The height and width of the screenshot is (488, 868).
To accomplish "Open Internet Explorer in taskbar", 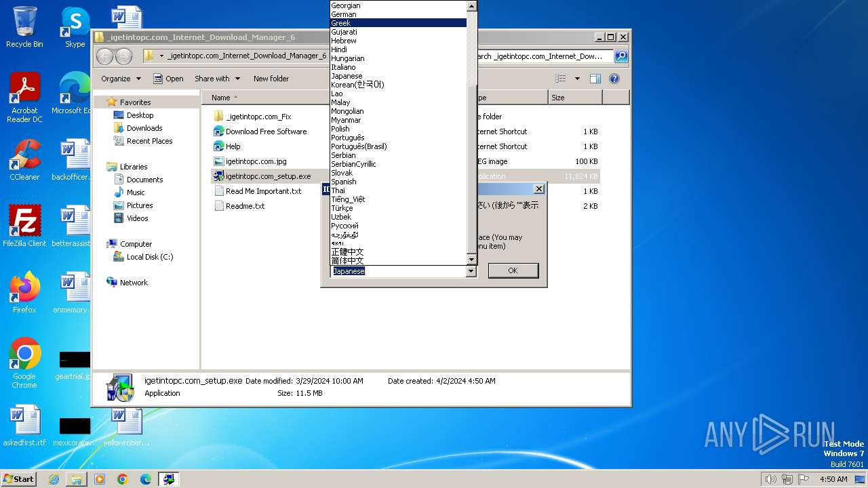I will pos(54,479).
